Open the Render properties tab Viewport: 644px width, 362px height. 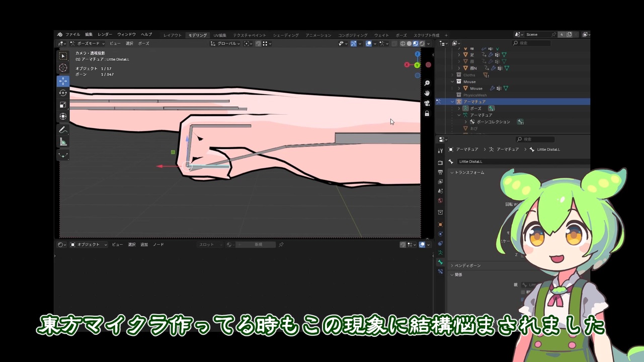pos(440,163)
